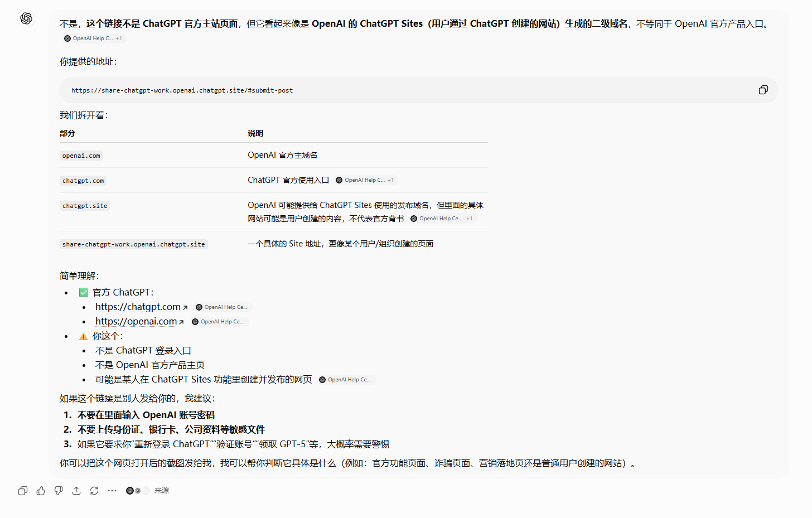This screenshot has width=812, height=518.
Task: Open OpenAI Help citation under first paragraph
Action: coord(93,38)
